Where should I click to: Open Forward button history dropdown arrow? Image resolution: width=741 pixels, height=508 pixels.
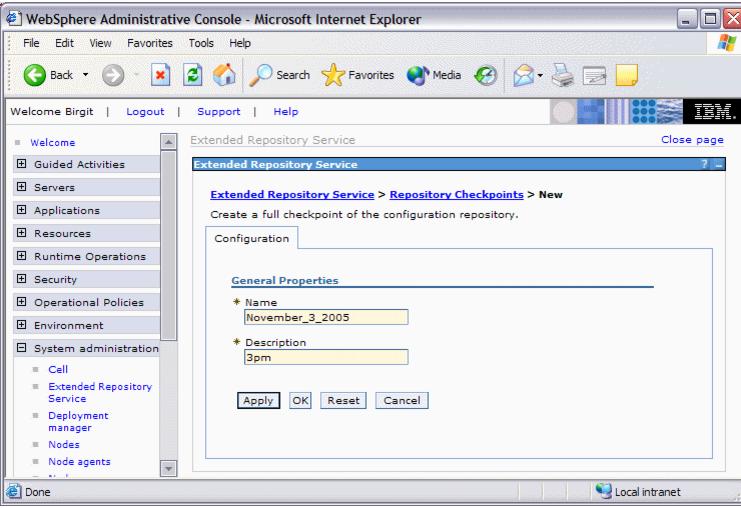click(136, 75)
